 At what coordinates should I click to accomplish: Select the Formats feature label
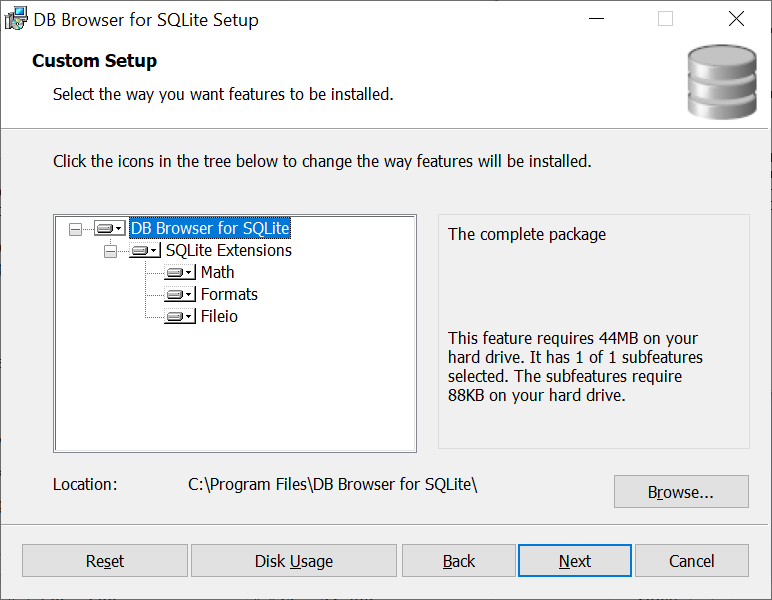(229, 294)
